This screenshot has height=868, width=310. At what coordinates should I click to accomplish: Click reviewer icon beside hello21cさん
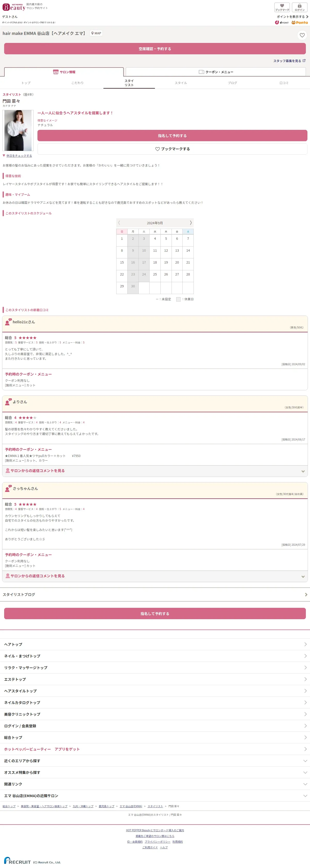tap(8, 322)
